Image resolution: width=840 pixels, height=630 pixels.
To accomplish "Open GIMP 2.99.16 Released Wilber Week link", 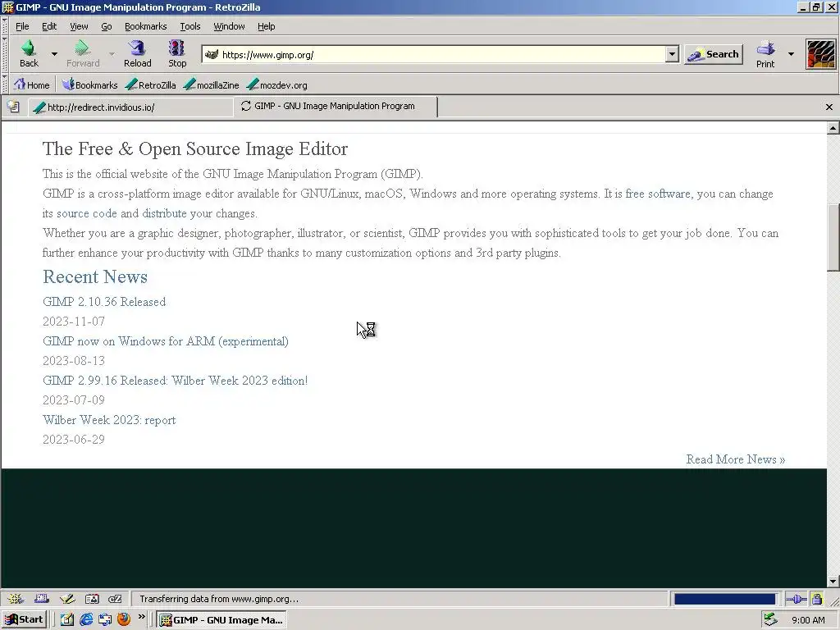I will click(176, 381).
